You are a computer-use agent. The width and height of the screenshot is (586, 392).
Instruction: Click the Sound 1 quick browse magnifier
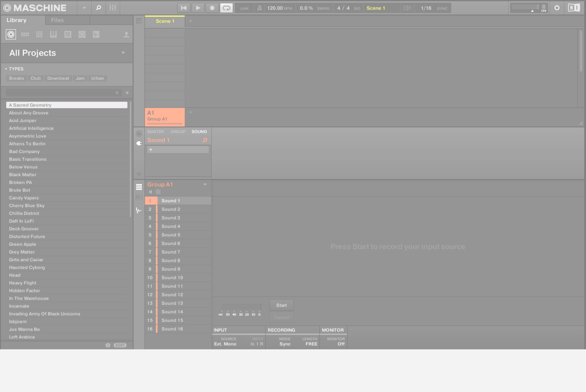205,140
